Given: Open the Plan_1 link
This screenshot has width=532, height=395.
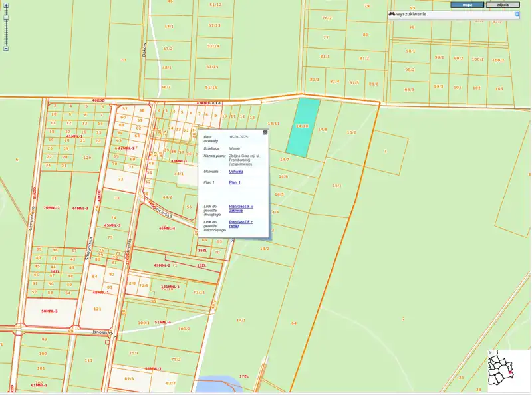Looking at the screenshot, I should click(234, 182).
